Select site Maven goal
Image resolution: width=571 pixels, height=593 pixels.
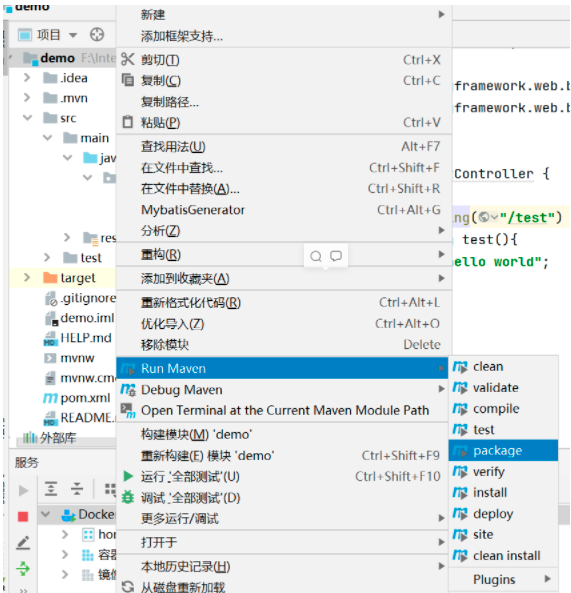(503, 534)
